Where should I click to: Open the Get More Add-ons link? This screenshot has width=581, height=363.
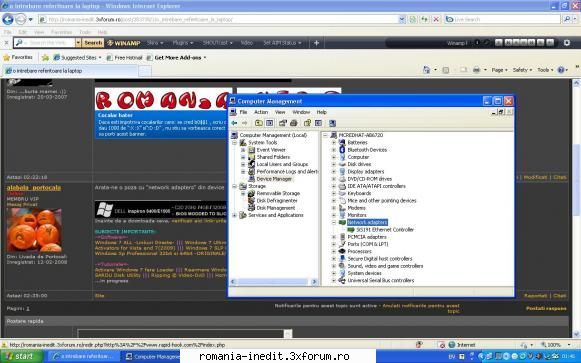(176, 57)
